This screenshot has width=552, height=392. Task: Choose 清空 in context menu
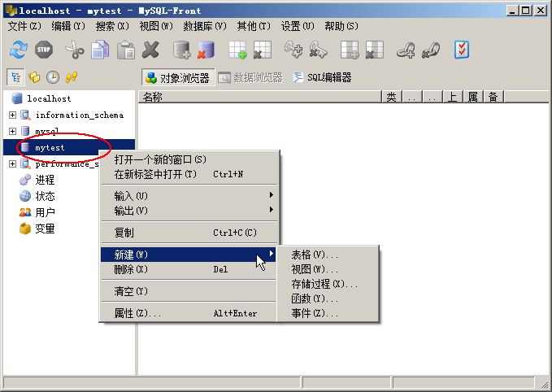[x=189, y=291]
